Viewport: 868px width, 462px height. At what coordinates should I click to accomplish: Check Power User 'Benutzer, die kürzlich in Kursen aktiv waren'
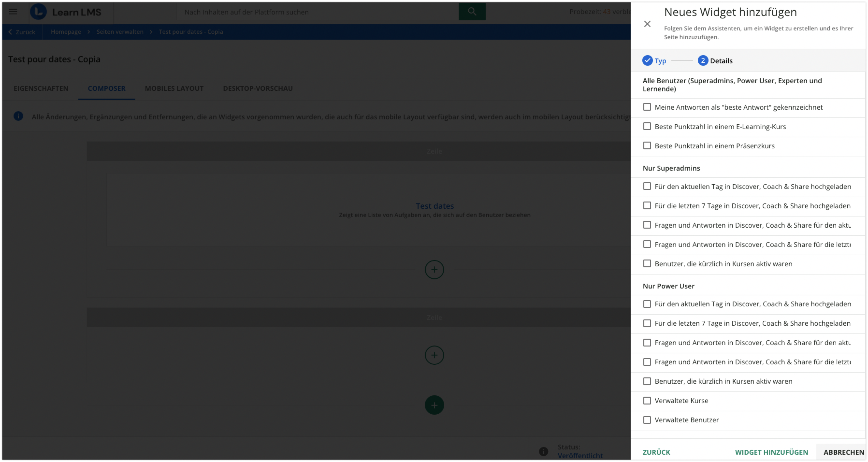click(x=647, y=381)
